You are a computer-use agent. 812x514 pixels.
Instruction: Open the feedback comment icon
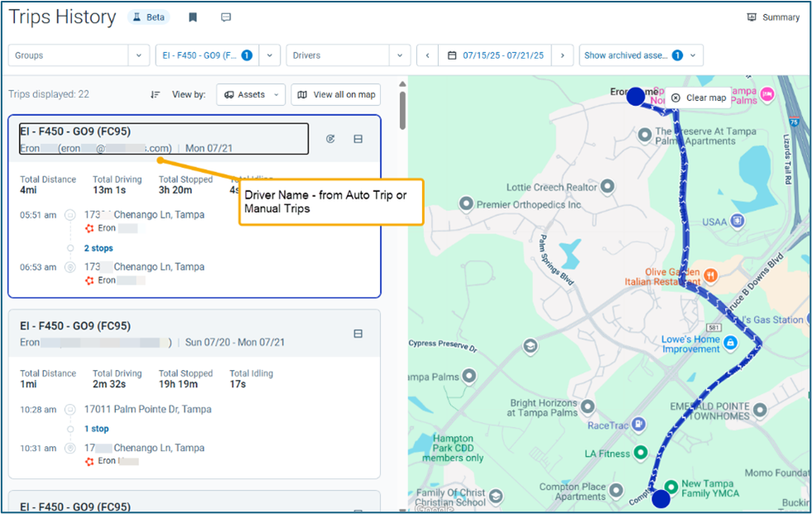tap(226, 17)
